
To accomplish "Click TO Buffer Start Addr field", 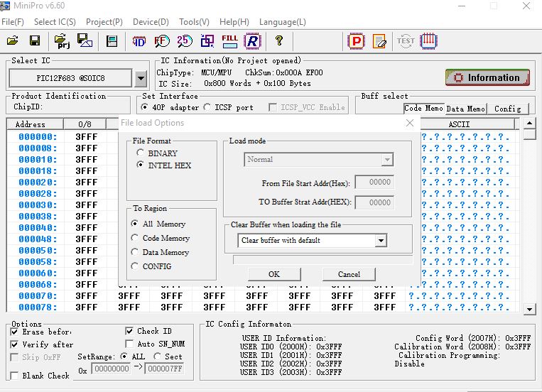I will click(x=374, y=202).
